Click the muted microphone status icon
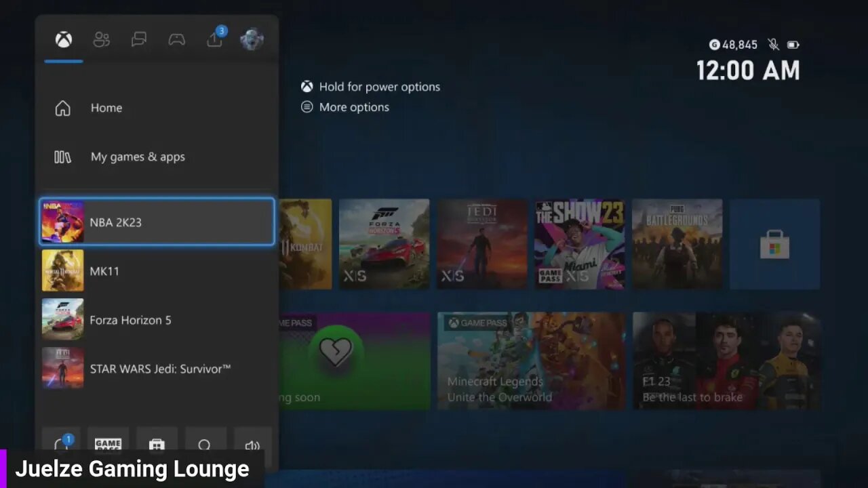This screenshot has width=868, height=488. pyautogui.click(x=773, y=45)
